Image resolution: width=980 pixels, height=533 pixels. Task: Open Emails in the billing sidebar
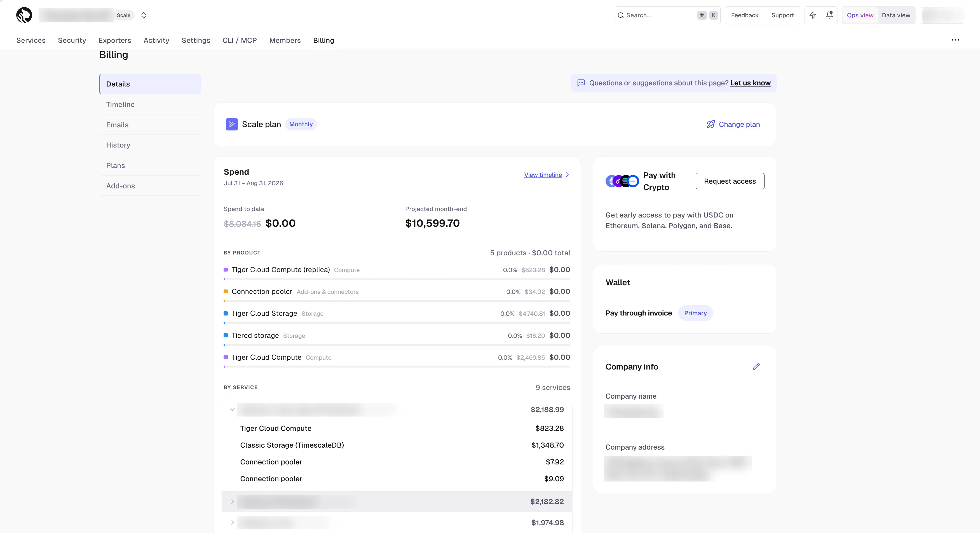click(x=150, y=125)
